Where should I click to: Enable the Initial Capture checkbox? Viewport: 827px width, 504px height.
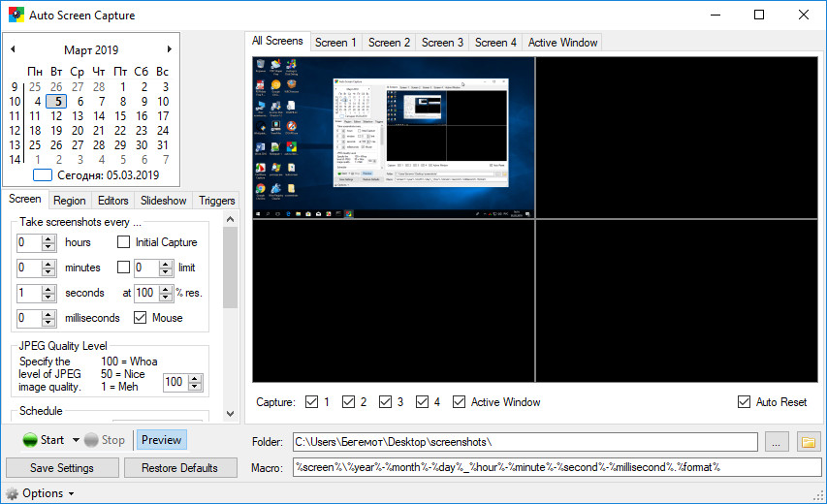(123, 242)
